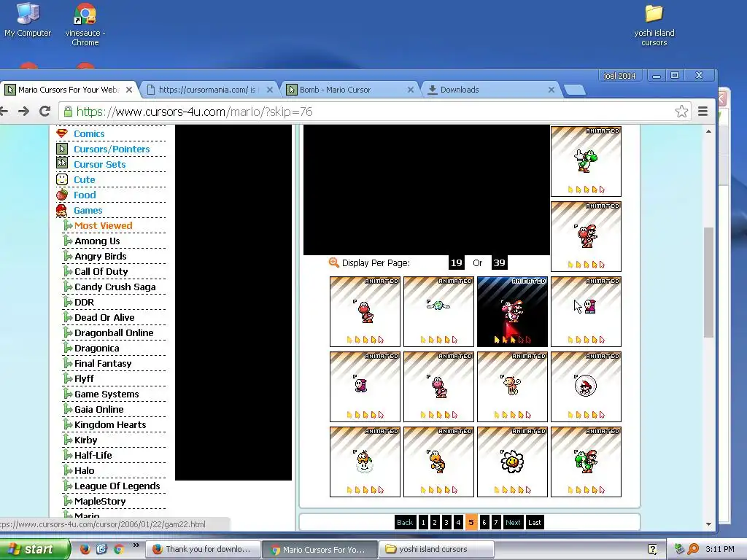Click the page scrollbar up arrow
Image resolution: width=747 pixels, height=560 pixels.
pos(709,131)
